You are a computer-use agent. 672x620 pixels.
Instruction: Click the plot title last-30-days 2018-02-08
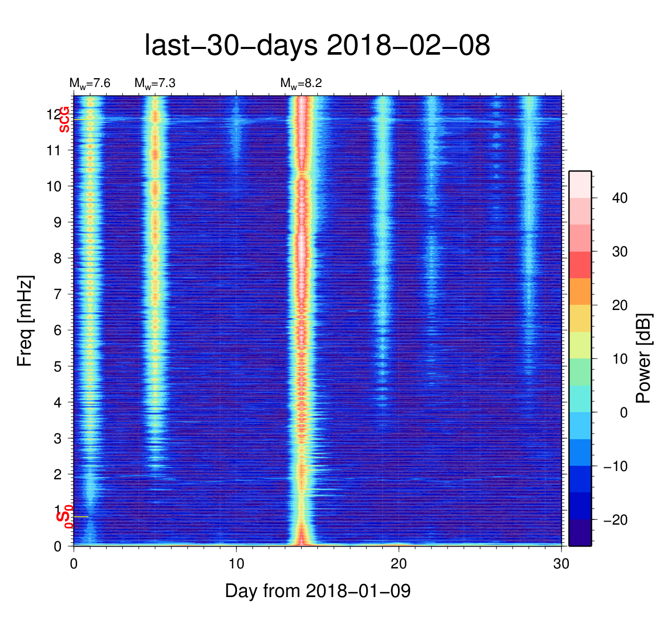[x=317, y=46]
